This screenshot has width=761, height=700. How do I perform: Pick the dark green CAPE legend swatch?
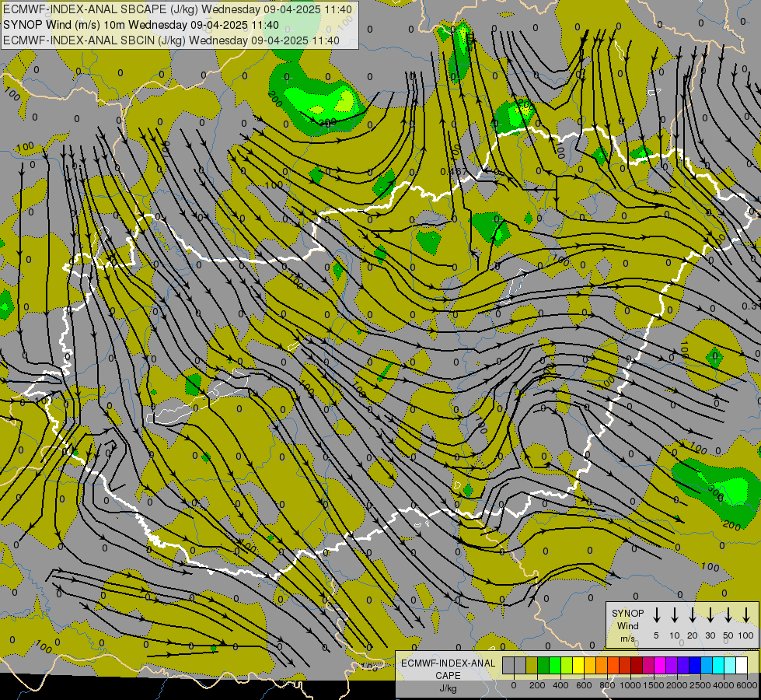click(x=543, y=665)
